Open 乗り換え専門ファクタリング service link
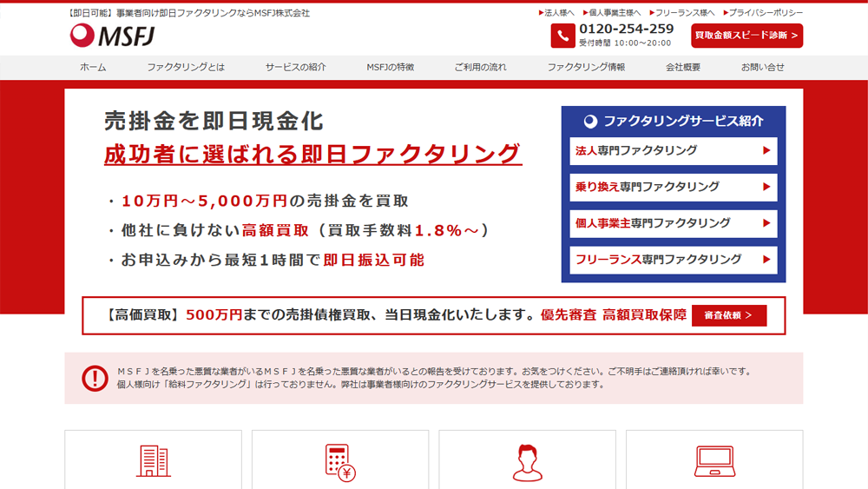Screen dimensions: 868x489 pyautogui.click(x=674, y=188)
